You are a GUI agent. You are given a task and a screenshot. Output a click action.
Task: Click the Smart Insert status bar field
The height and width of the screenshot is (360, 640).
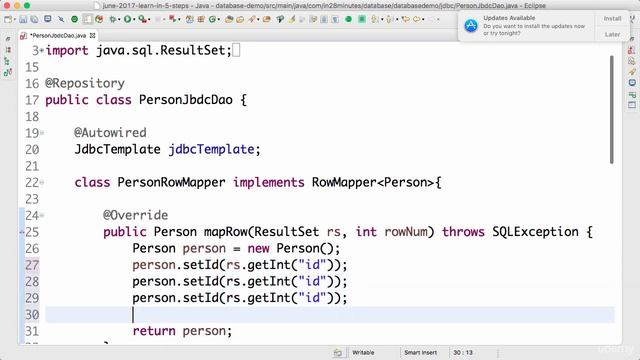point(420,353)
